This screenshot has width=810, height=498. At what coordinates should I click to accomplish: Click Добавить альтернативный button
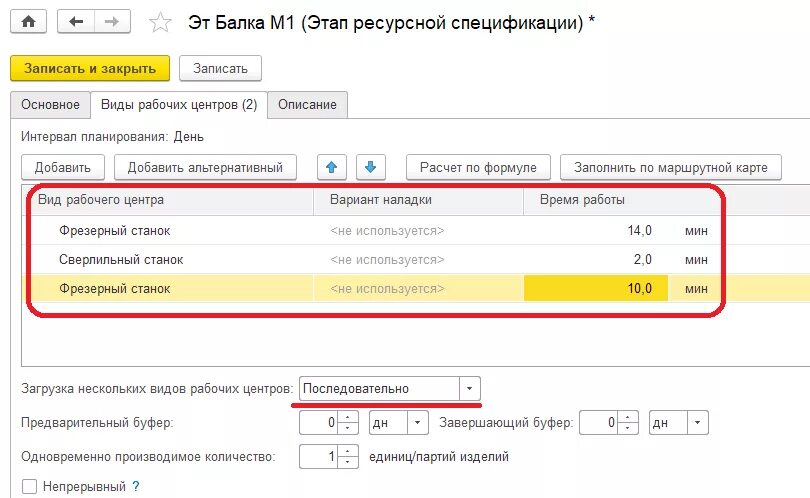tap(205, 167)
